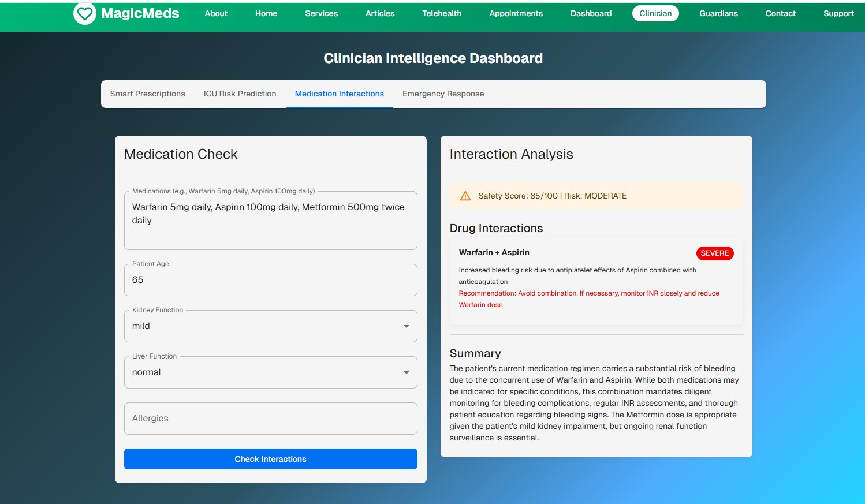Viewport: 865px width, 504px height.
Task: Go to Home in the navigation bar
Action: pyautogui.click(x=266, y=13)
